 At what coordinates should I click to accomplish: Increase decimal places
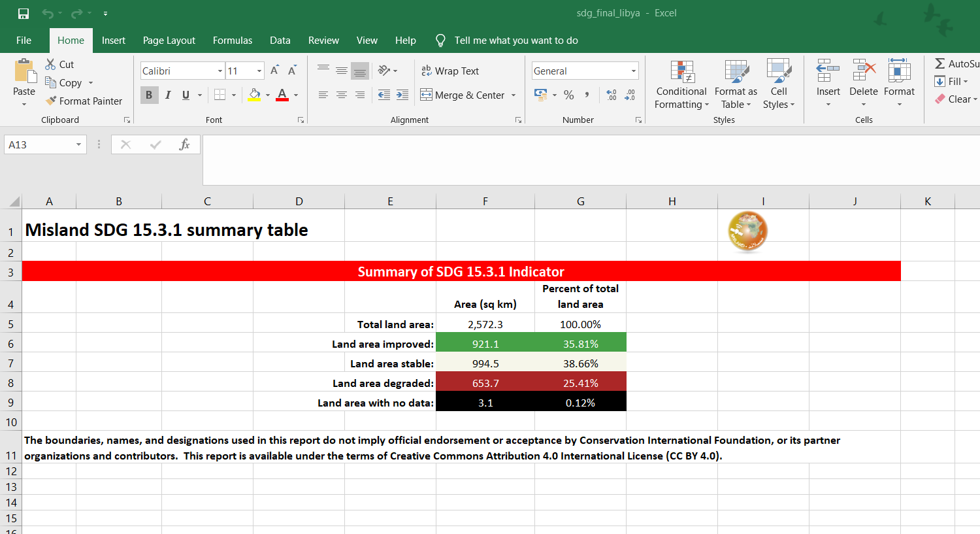[612, 95]
